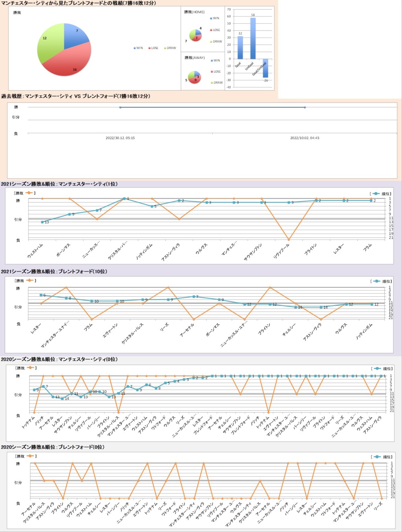402x532 pixels.
Task: Click the date label 2022/30.12. 05:15
Action: point(120,138)
